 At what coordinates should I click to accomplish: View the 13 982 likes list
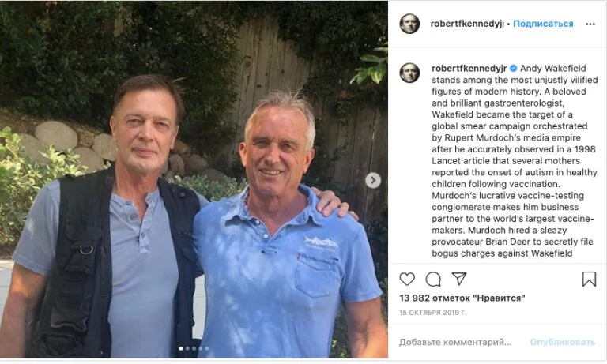pyautogui.click(x=462, y=298)
